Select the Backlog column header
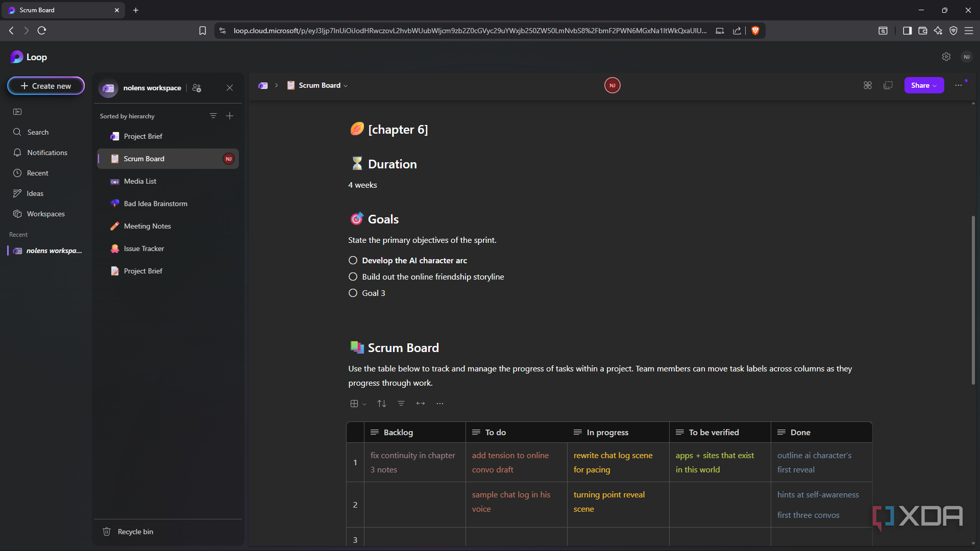Viewport: 980px width, 551px height. click(414, 432)
